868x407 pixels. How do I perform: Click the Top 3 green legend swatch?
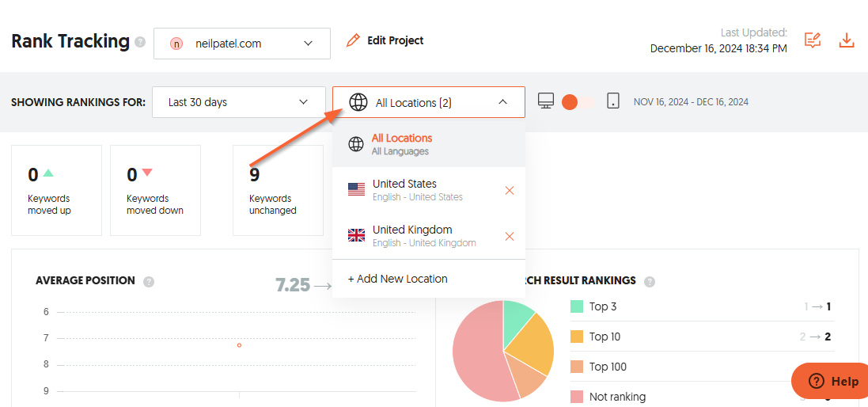(576, 306)
